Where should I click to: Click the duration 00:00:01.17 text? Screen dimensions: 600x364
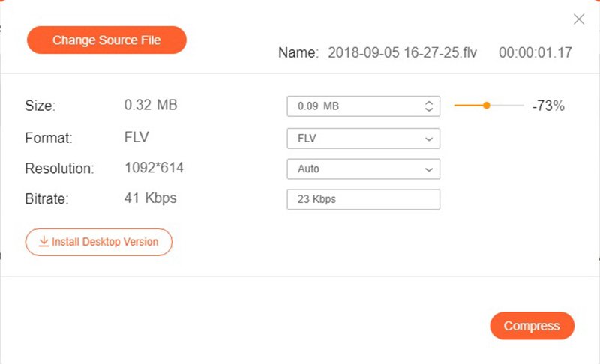click(x=535, y=52)
